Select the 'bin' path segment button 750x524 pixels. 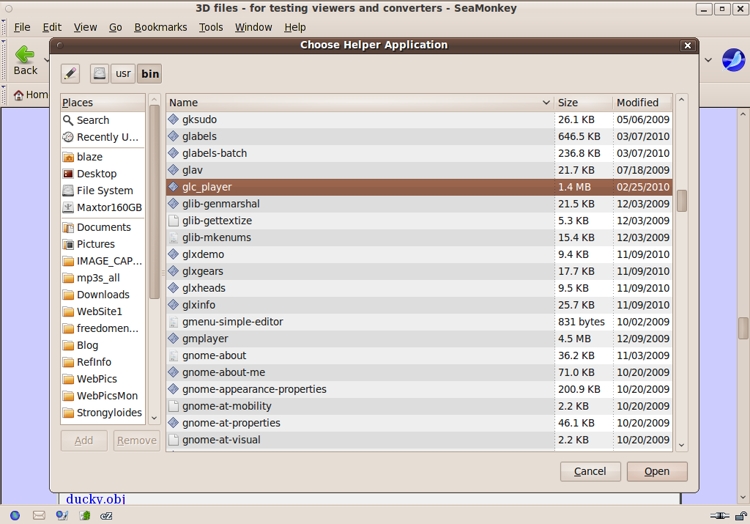point(149,74)
